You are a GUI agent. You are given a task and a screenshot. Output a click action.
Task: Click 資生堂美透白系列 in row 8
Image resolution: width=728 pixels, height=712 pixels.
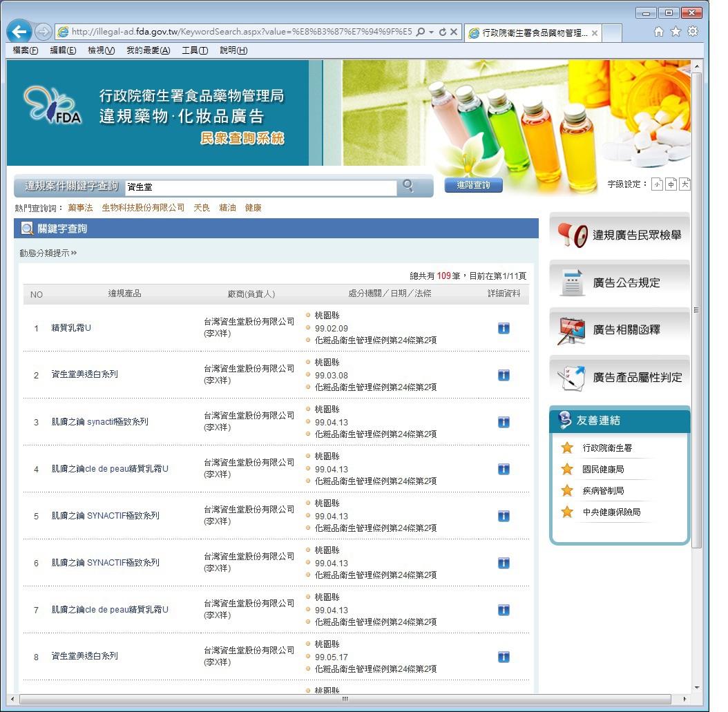coord(84,656)
